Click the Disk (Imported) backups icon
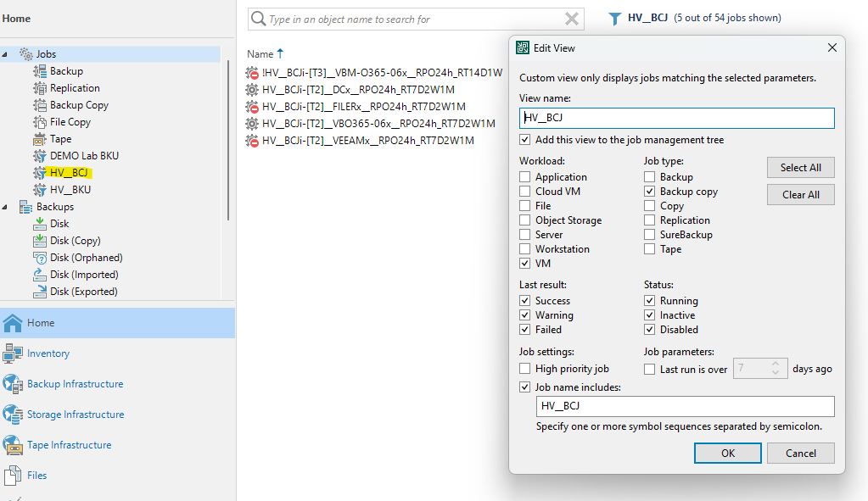This screenshot has height=501, width=868. point(39,275)
